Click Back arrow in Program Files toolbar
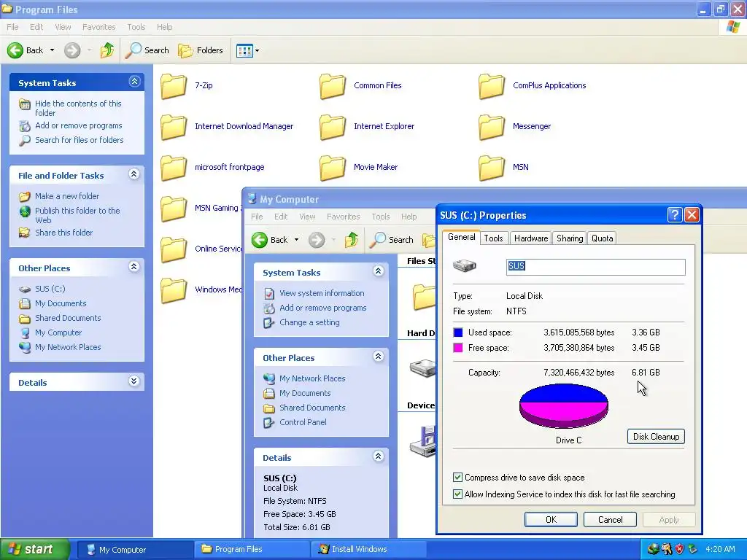747x560 pixels. click(x=15, y=50)
